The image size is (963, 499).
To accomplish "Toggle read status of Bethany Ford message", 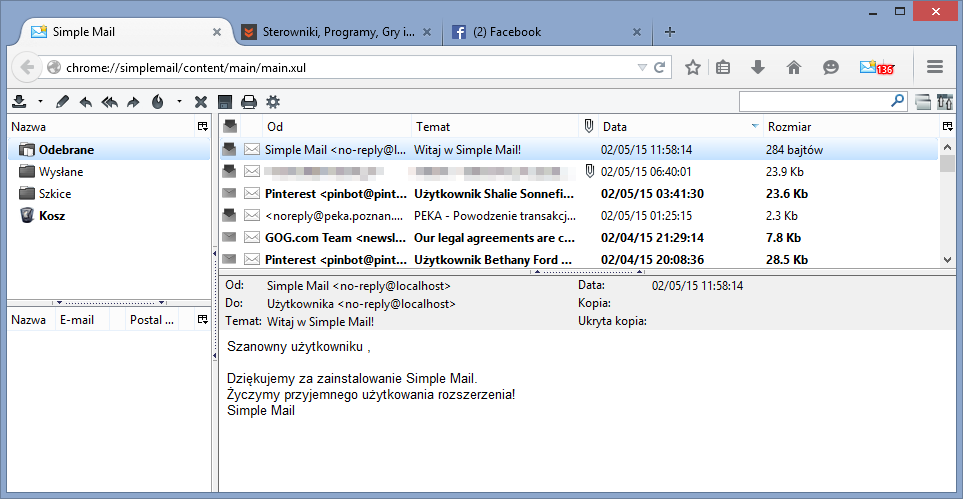I will pos(230,259).
